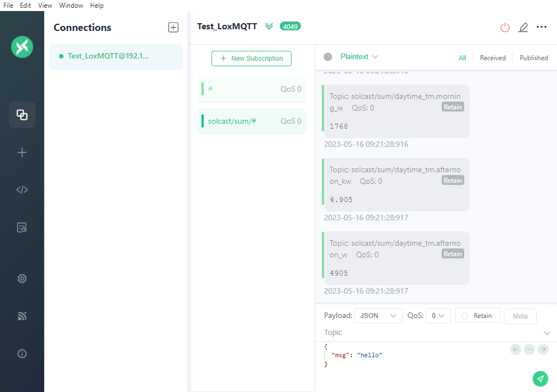Viewport: 557px width, 392px height.
Task: Click the Topic input field
Action: pos(431,332)
